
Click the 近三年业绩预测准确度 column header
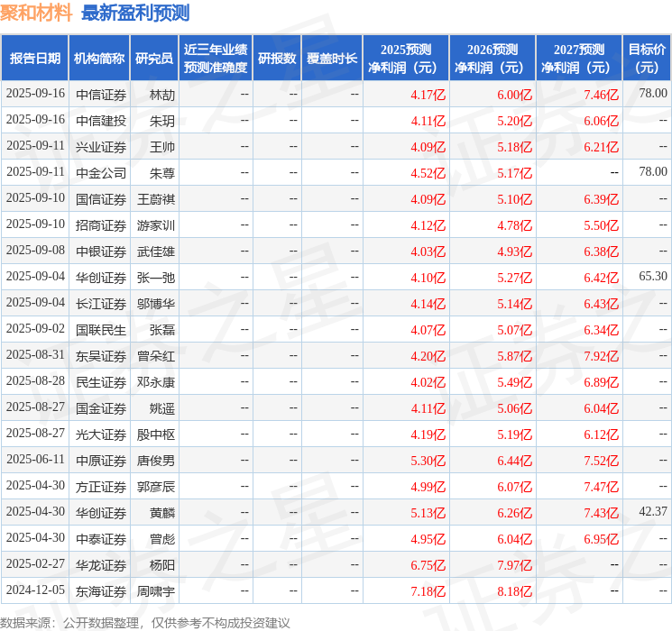tap(216, 58)
